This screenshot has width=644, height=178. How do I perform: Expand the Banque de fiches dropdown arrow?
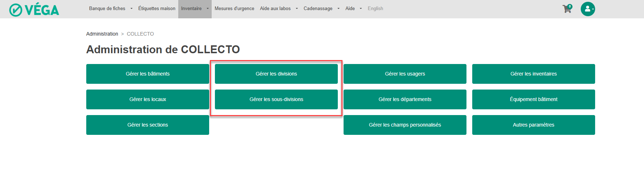tap(131, 9)
